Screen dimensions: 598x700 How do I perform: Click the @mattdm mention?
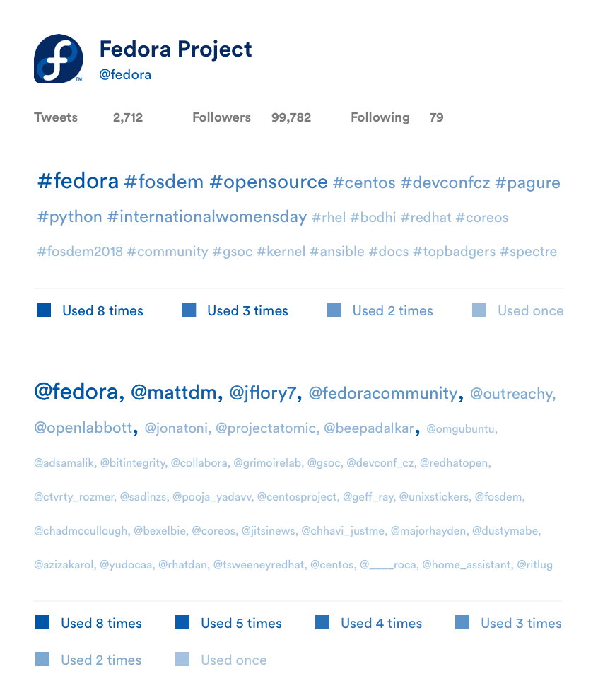(x=176, y=392)
